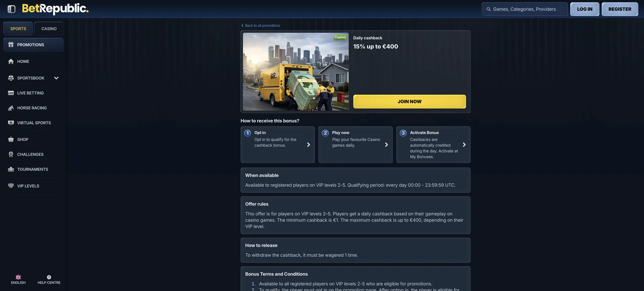
Task: Expand the Play now step arrow
Action: pyautogui.click(x=386, y=145)
